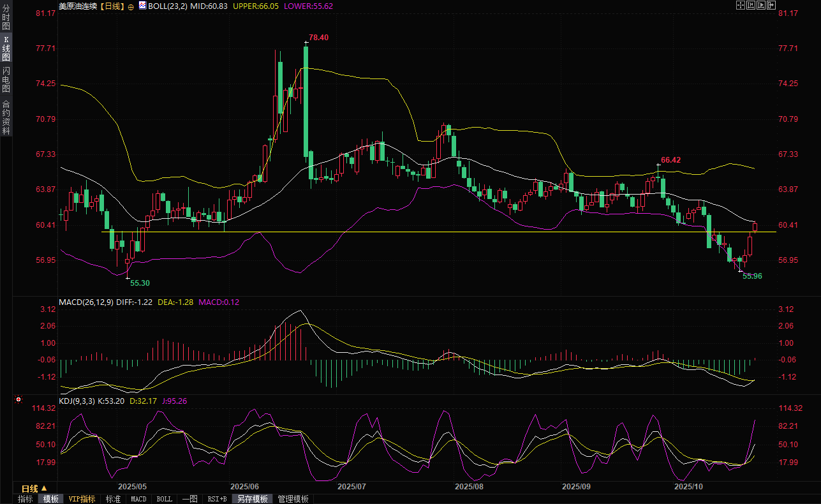Image resolution: width=821 pixels, height=504 pixels.
Task: Click the tall green candlestick below 78.40
Action: 306,101
